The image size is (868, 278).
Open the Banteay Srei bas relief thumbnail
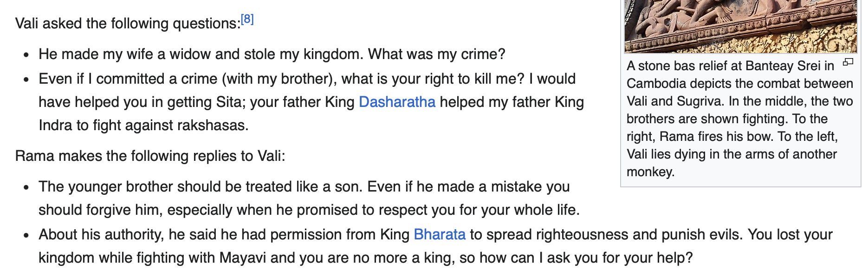[740, 26]
